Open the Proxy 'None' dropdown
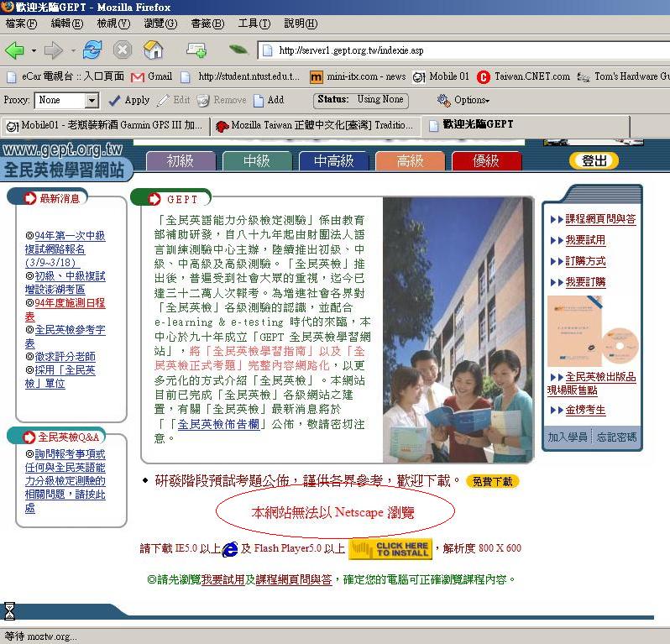Viewport: 670px width, 644px height. 67,100
